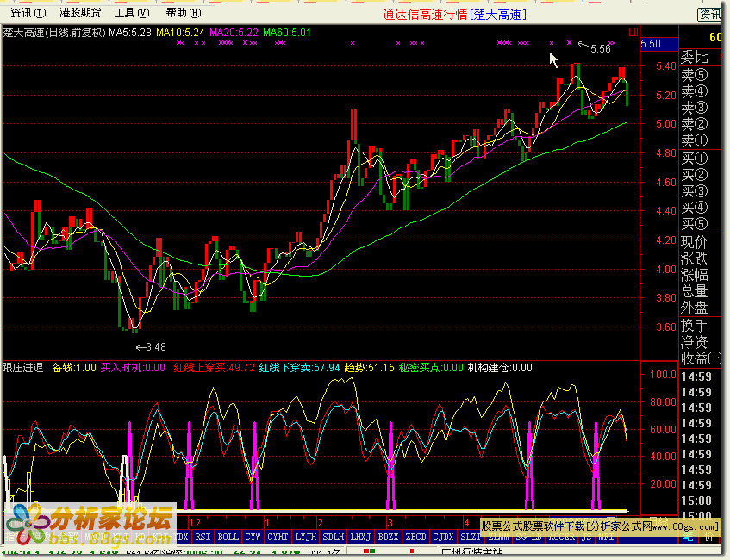Screen dimensions: 730x560
Task: Click the MA60:5.01 label
Action: click(287, 33)
